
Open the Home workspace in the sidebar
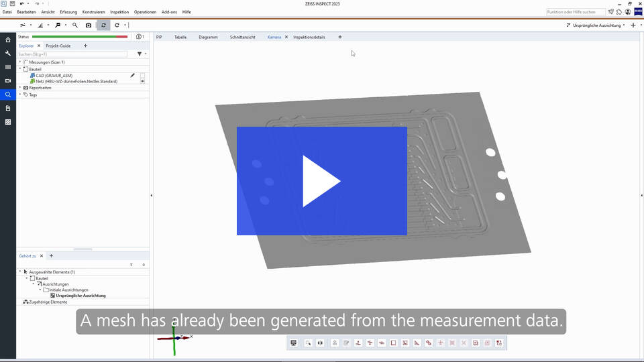tap(8, 40)
